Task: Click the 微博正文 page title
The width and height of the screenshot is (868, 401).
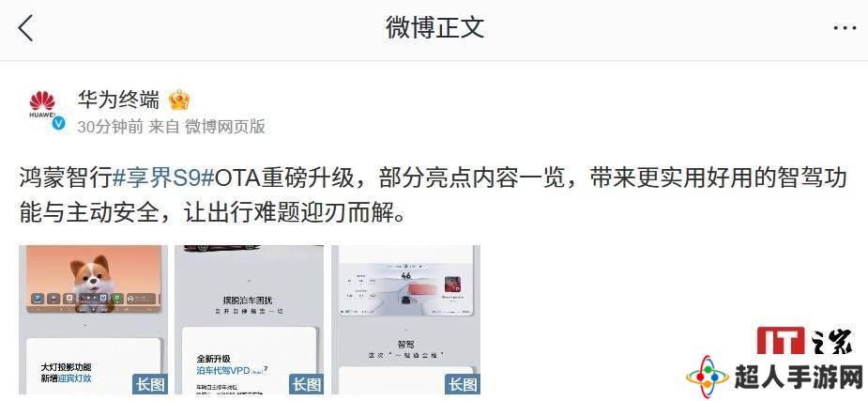Action: (x=434, y=27)
